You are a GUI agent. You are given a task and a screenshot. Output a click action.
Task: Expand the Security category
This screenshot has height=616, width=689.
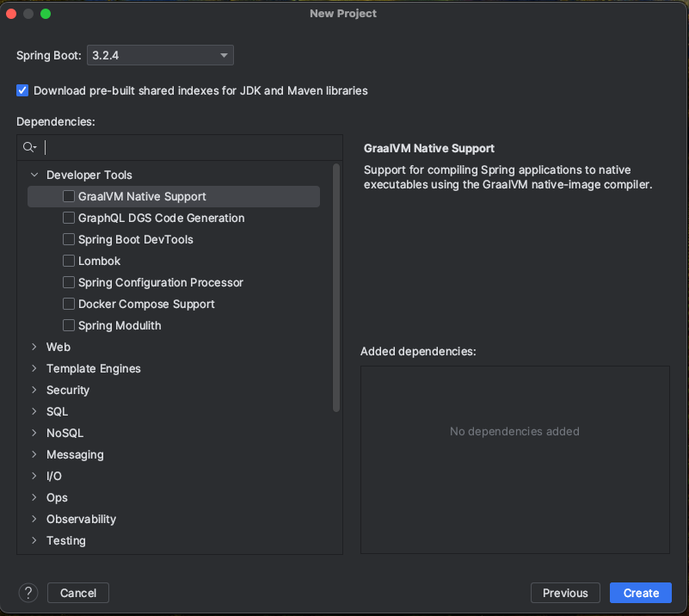coord(34,391)
